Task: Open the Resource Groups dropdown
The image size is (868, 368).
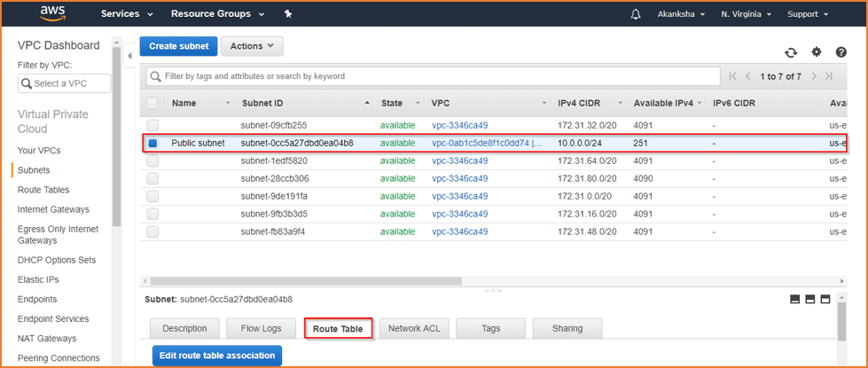Action: coord(217,14)
